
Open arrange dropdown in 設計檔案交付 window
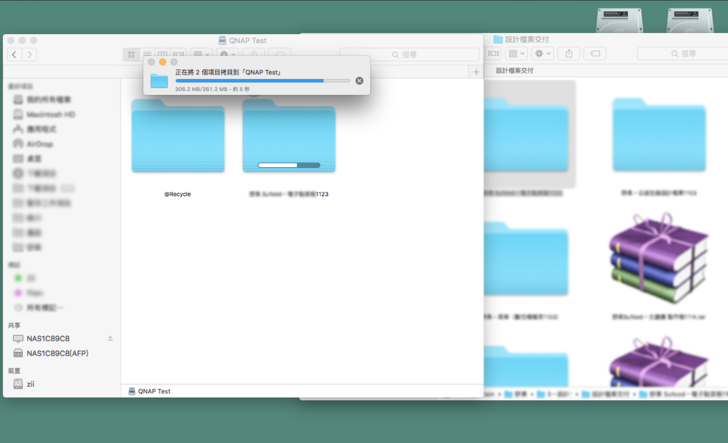point(516,54)
